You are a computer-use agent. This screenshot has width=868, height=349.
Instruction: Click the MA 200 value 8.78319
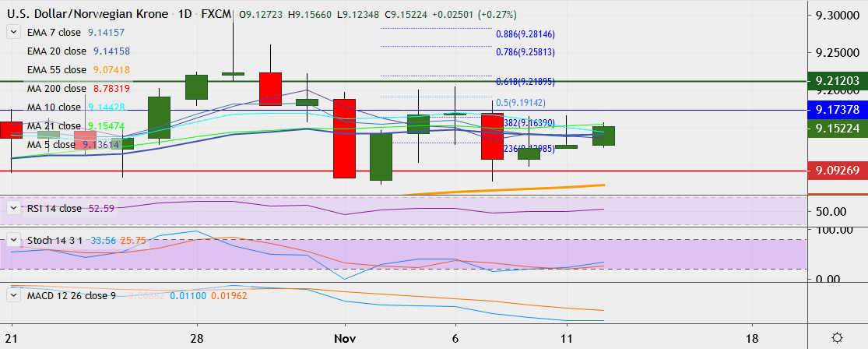pos(112,89)
